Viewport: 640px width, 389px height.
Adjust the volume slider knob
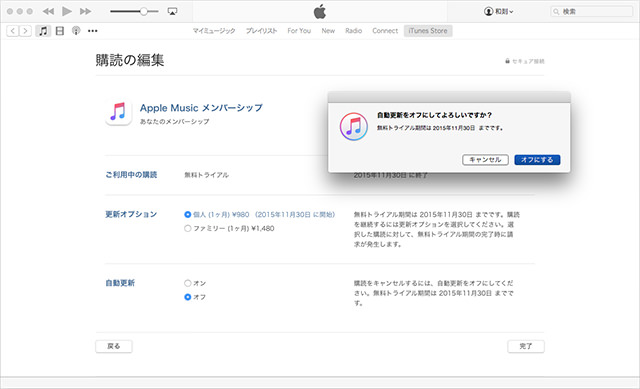144,11
